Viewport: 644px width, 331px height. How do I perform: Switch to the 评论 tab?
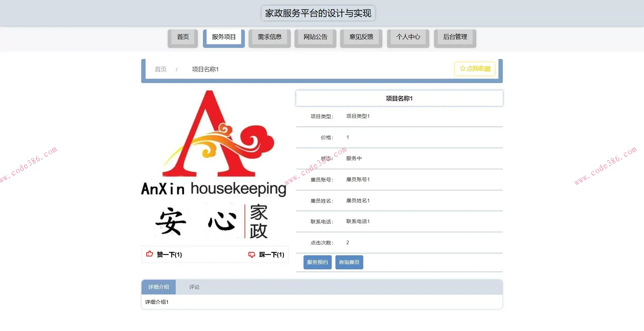pyautogui.click(x=194, y=287)
